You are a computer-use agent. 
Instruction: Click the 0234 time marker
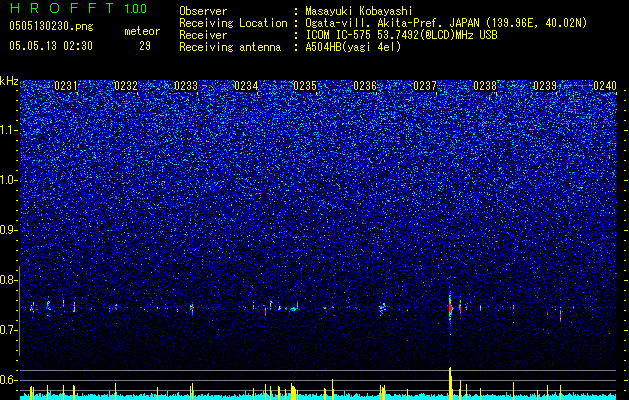246,86
